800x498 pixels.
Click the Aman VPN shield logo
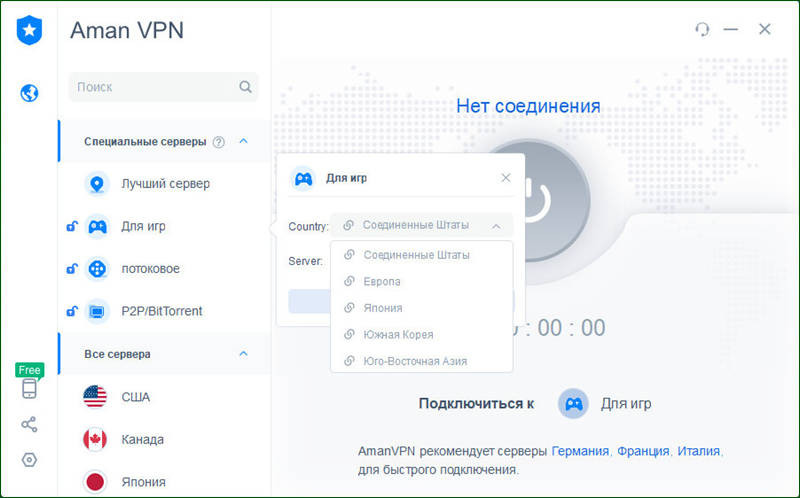click(x=29, y=30)
